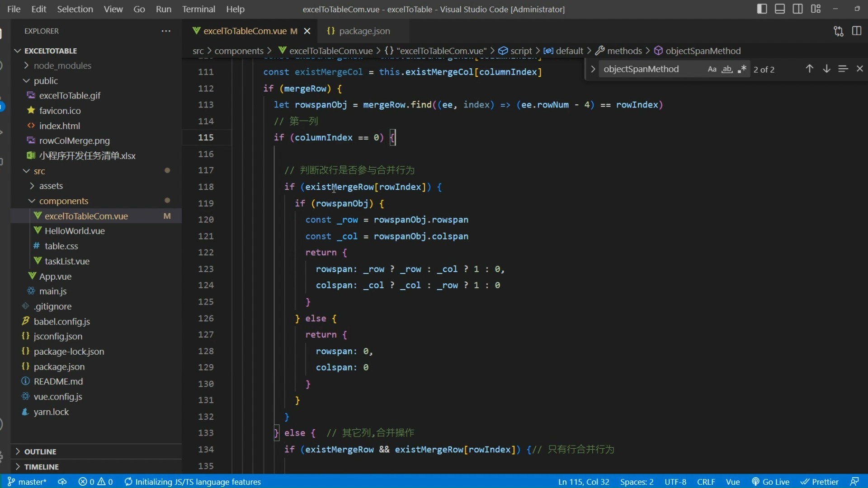This screenshot has height=488, width=868.
Task: Toggle Match Case in find widget
Action: [712, 69]
